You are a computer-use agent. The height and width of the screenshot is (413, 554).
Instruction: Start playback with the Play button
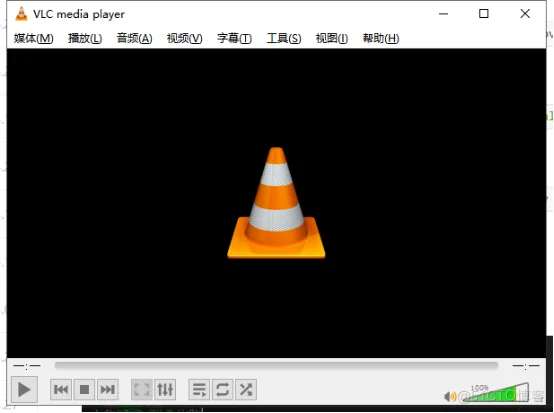coord(24,389)
